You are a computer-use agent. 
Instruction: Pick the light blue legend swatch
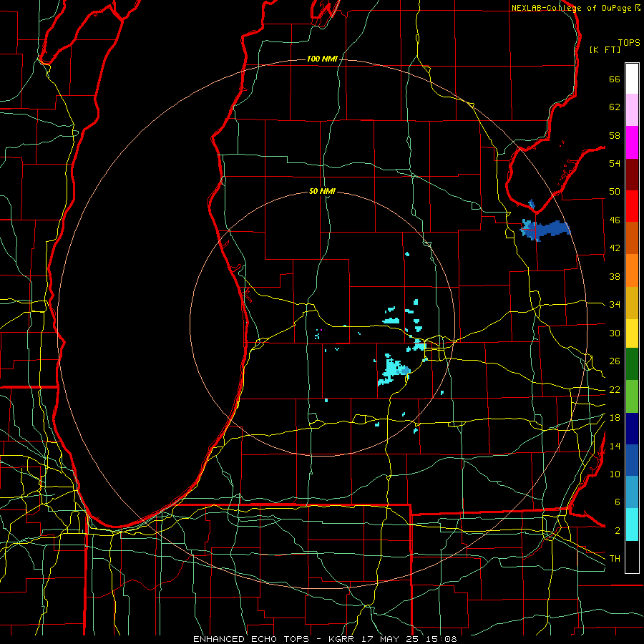point(632,492)
